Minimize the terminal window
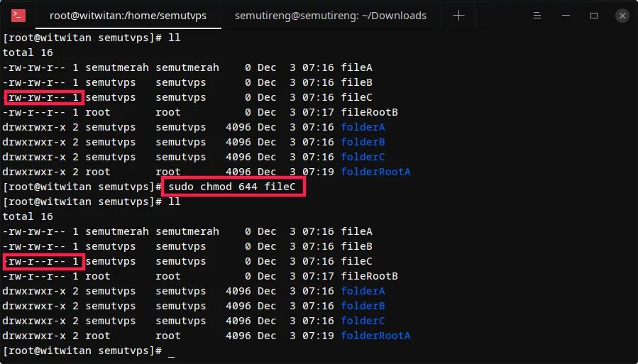 coord(566,16)
